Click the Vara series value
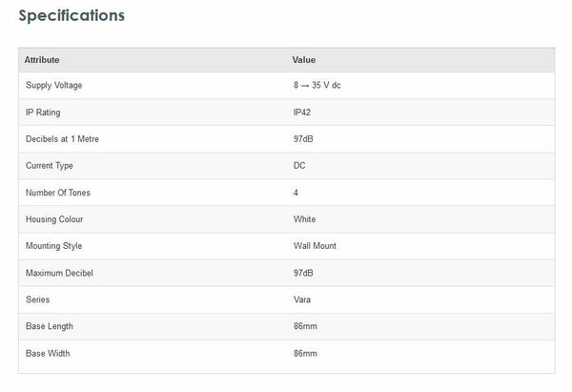This screenshot has width=572, height=392. 302,299
